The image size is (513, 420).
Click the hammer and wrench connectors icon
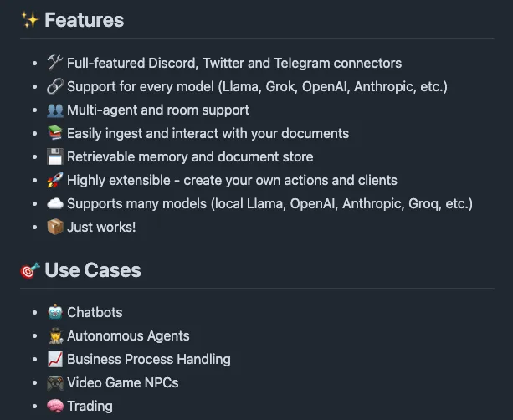point(55,63)
